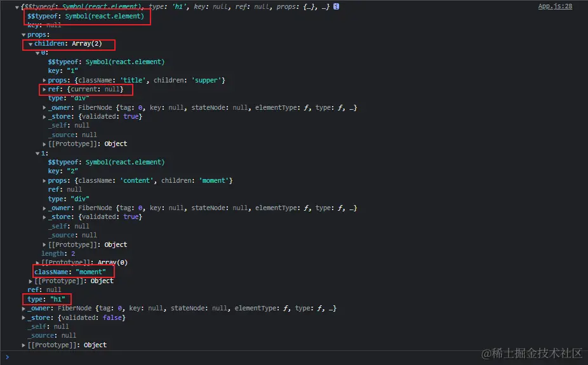
Task: Expand props with className 'content'
Action: click(44, 181)
